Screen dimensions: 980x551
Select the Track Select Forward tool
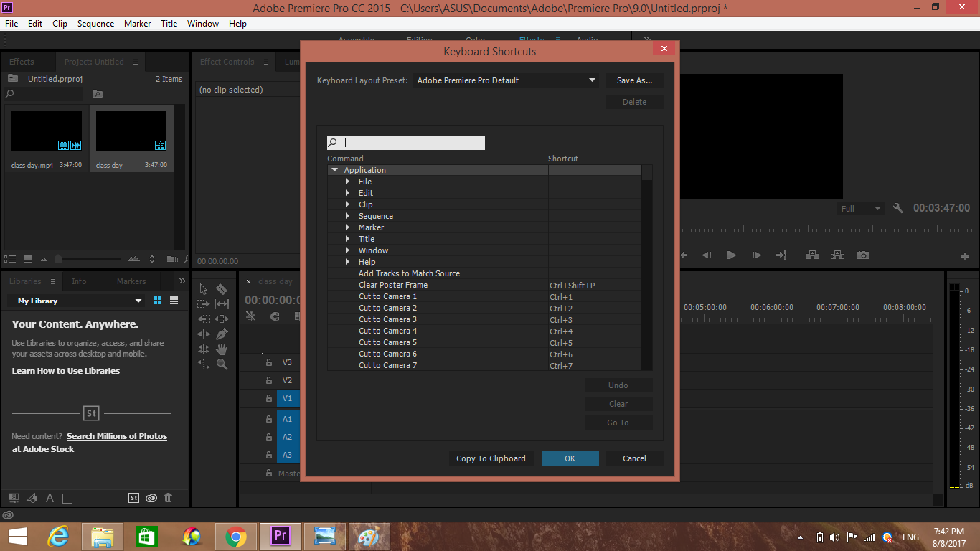(204, 304)
